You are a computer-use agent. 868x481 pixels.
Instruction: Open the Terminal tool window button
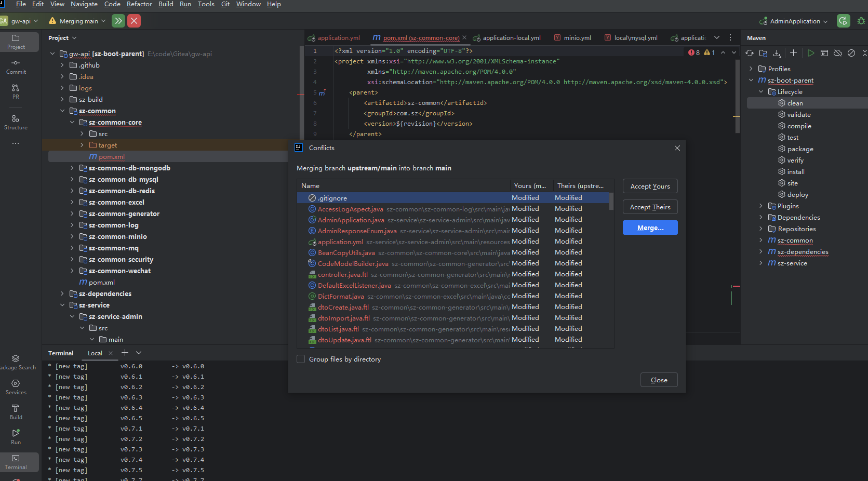[x=16, y=462]
